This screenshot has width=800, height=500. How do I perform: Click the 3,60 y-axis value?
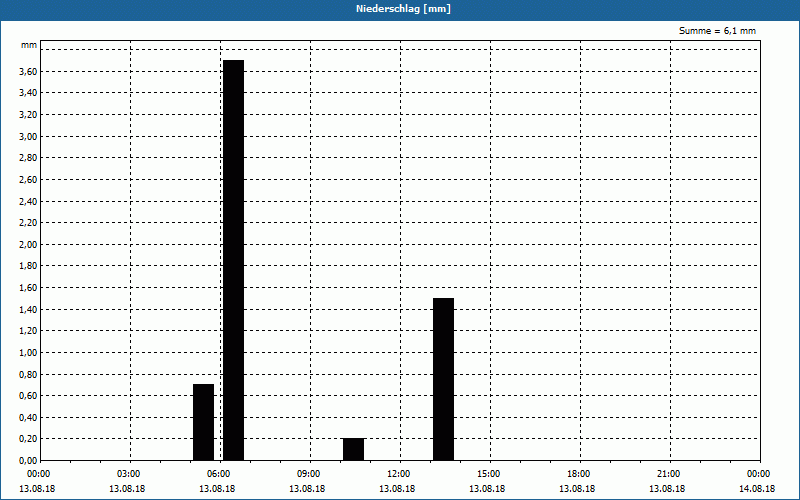click(x=28, y=71)
